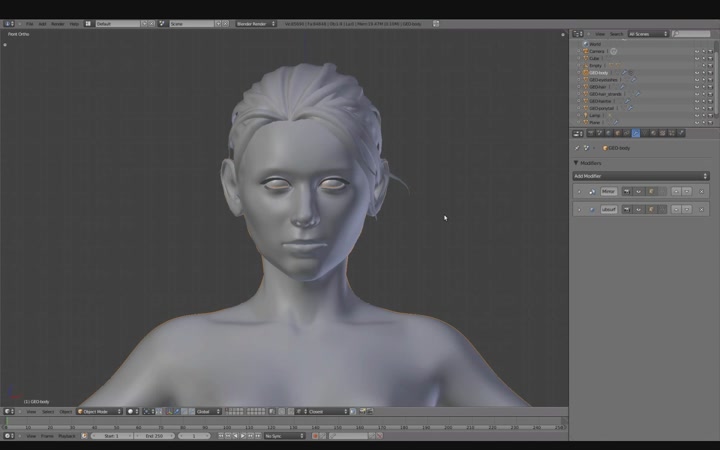
Task: Click the record auto-keyframe button
Action: click(315, 436)
